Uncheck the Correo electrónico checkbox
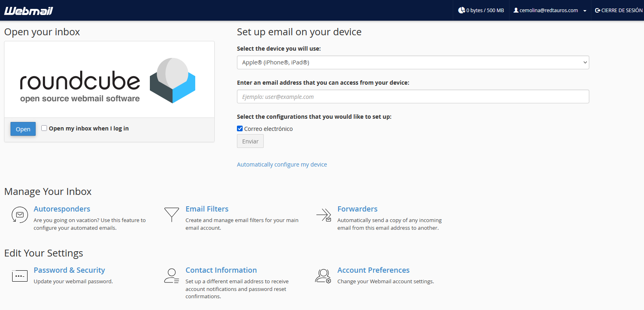 click(x=240, y=128)
